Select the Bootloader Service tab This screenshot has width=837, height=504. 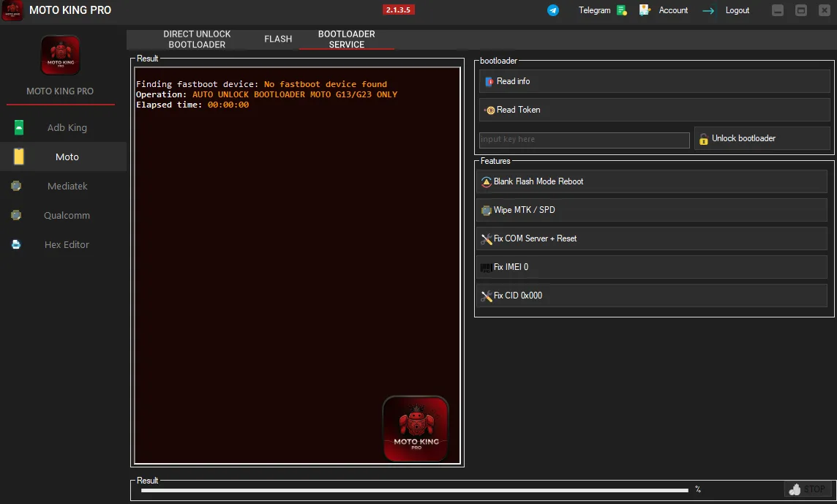click(x=347, y=39)
